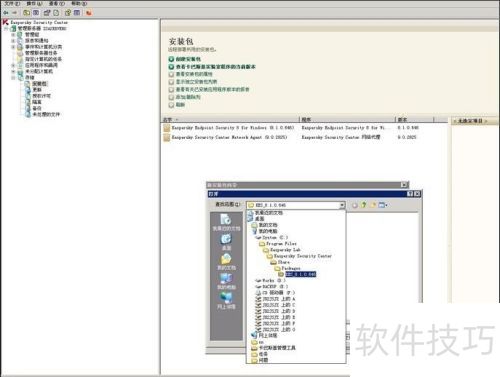Screen dimensions: 500x377
Task: Expand the Managed computers tree node
Action: pyautogui.click(x=13, y=35)
